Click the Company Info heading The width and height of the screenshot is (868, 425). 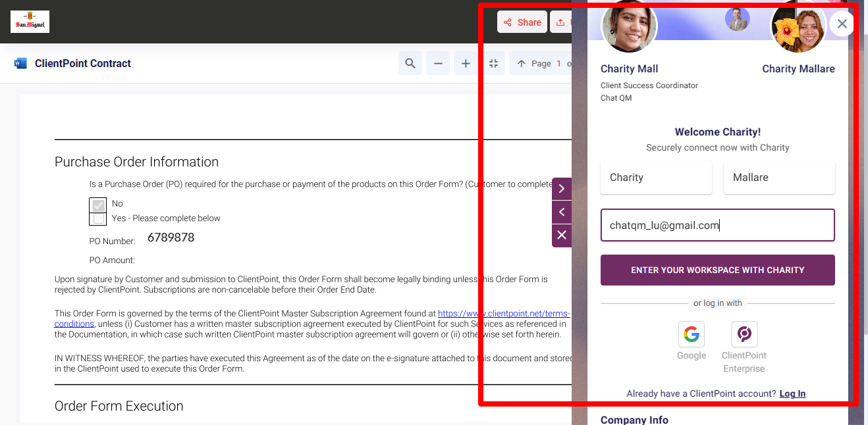[634, 419]
